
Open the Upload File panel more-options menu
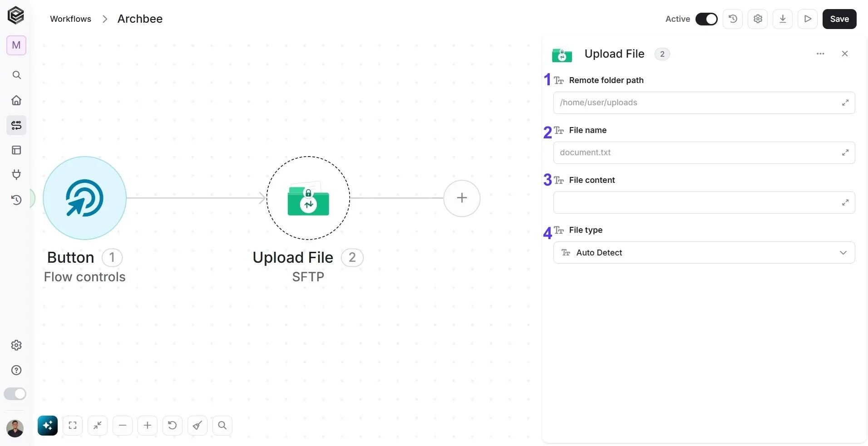[x=820, y=54]
